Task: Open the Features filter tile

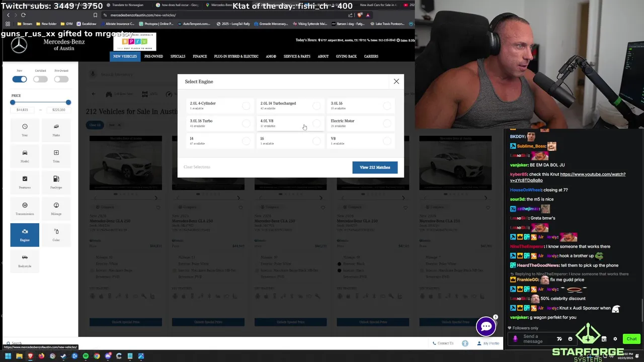Action: click(x=25, y=182)
